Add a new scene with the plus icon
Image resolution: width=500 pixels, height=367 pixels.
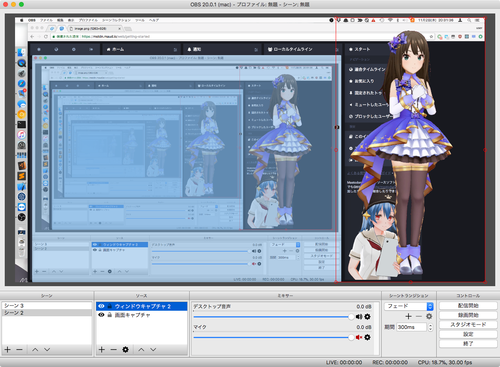pos(8,349)
